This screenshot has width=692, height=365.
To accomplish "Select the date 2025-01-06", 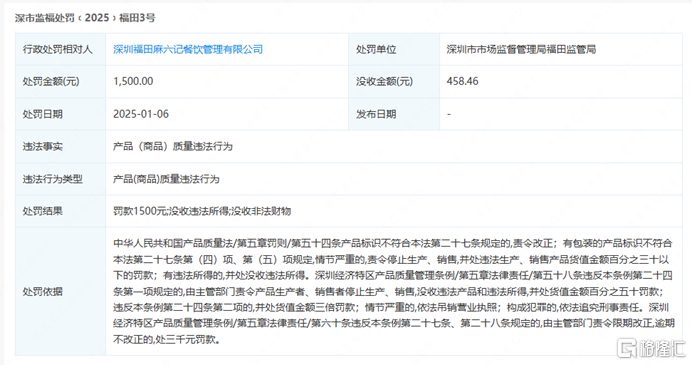I will pyautogui.click(x=141, y=114).
